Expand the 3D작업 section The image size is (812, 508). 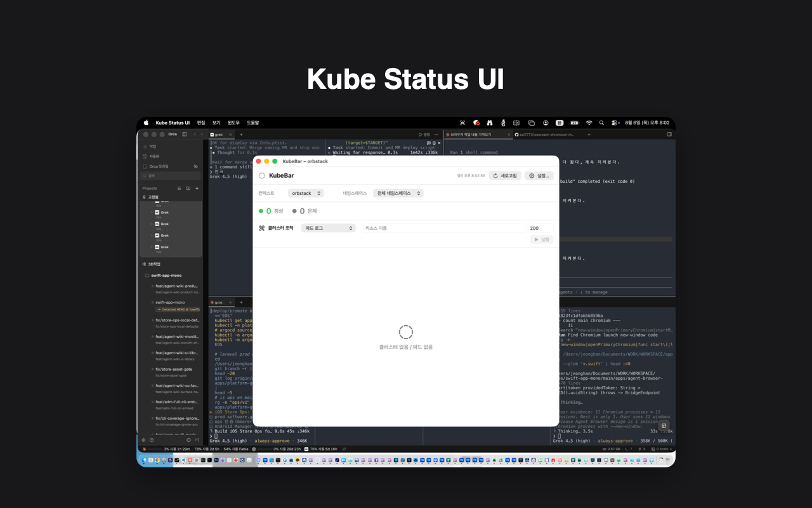click(x=152, y=264)
